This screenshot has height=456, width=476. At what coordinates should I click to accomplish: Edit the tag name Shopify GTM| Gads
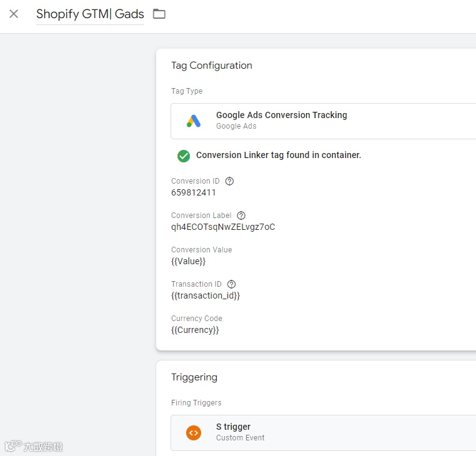click(x=90, y=14)
